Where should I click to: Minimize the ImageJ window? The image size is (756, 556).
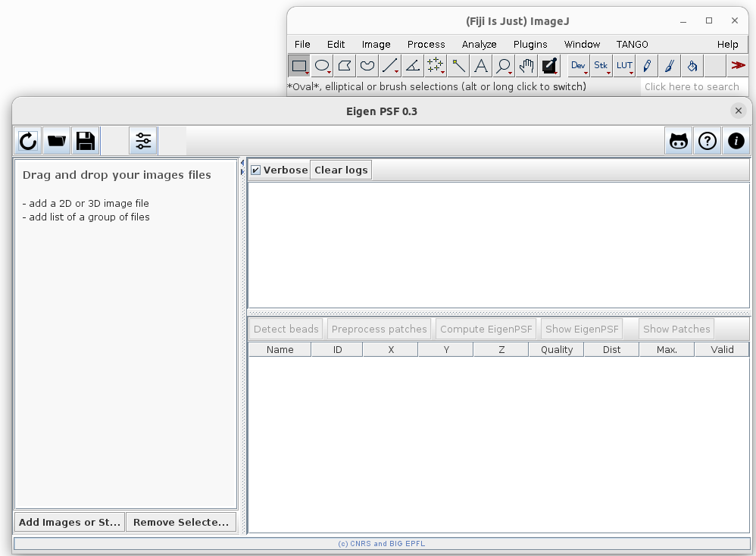tap(683, 20)
